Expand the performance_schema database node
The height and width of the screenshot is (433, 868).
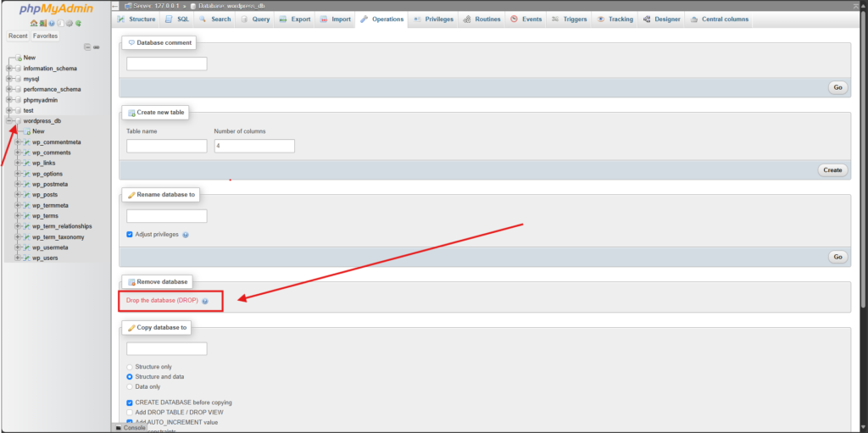coord(8,90)
